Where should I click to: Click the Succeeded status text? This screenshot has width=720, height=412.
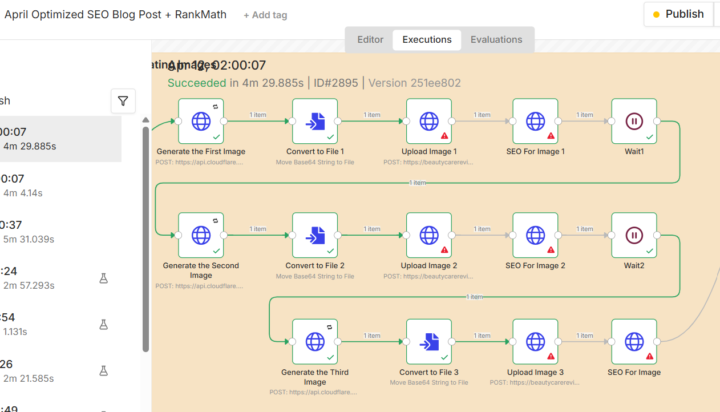(x=197, y=83)
